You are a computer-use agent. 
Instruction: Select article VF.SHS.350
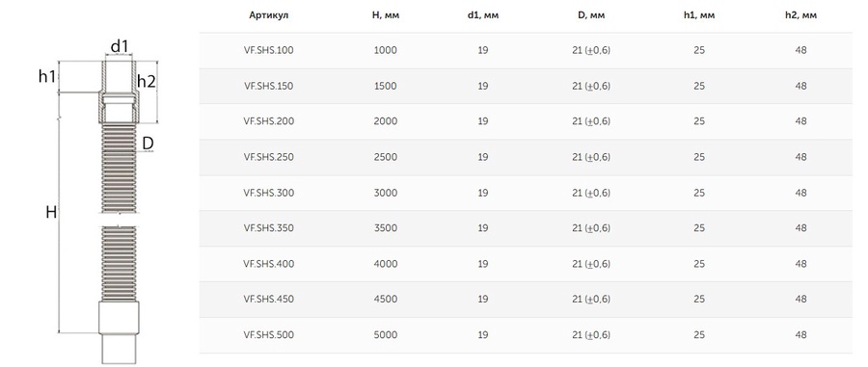268,228
